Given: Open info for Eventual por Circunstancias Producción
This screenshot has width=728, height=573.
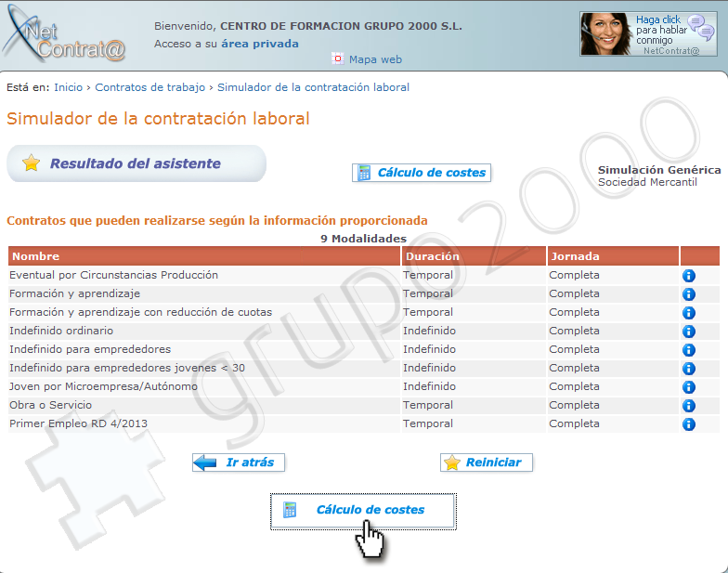Looking at the screenshot, I should pos(689,275).
